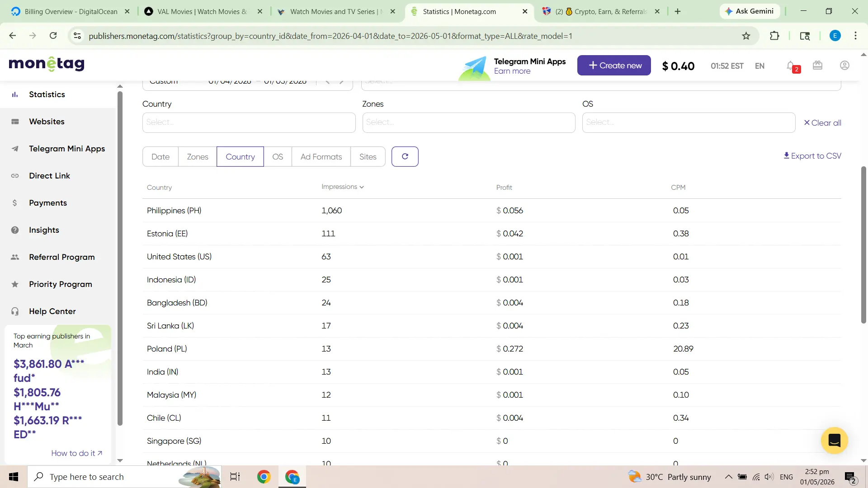Click the page vertical scrollbar
This screenshot has width=868, height=488.
(x=863, y=245)
